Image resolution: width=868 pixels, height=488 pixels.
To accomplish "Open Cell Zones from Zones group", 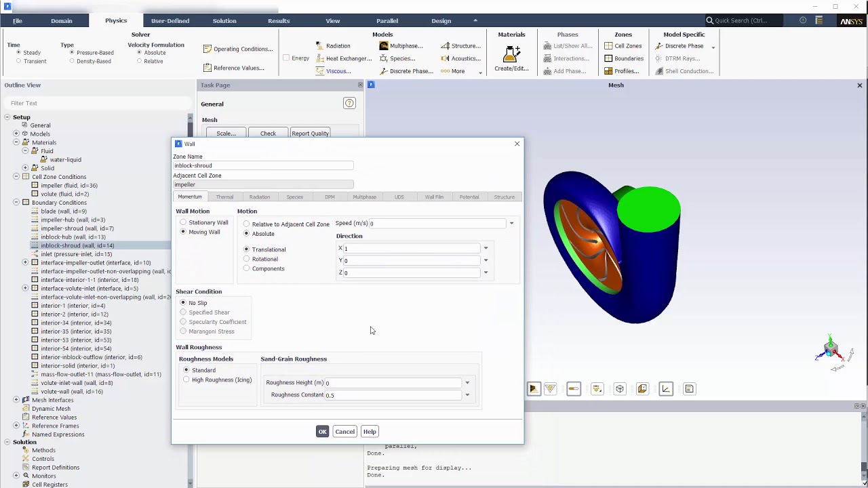I will (623, 45).
